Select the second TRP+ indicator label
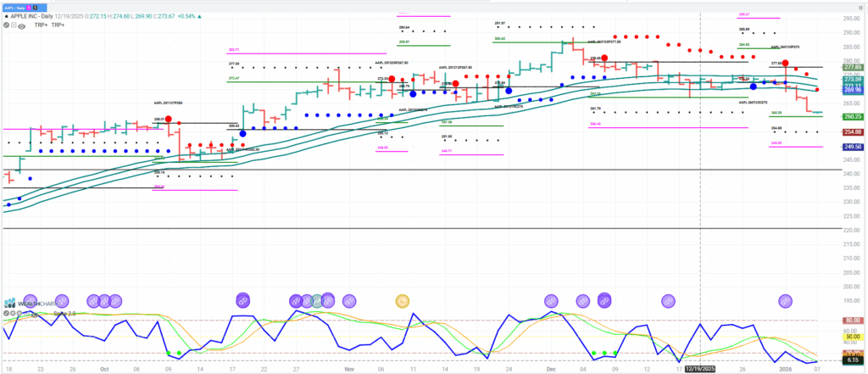This screenshot has height=374, width=868. pos(58,25)
